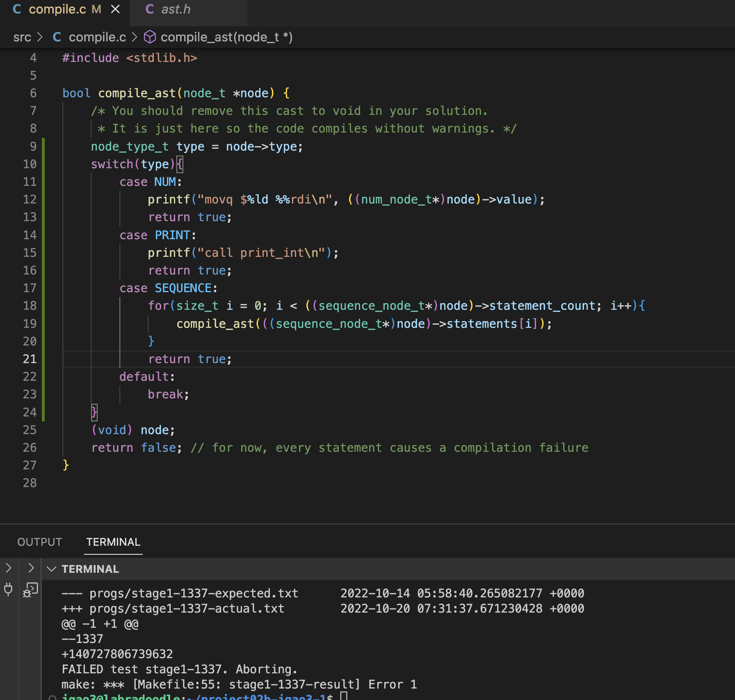The height and width of the screenshot is (700, 735).
Task: Click the C language icon in the breadcrumb path
Action: coord(57,37)
